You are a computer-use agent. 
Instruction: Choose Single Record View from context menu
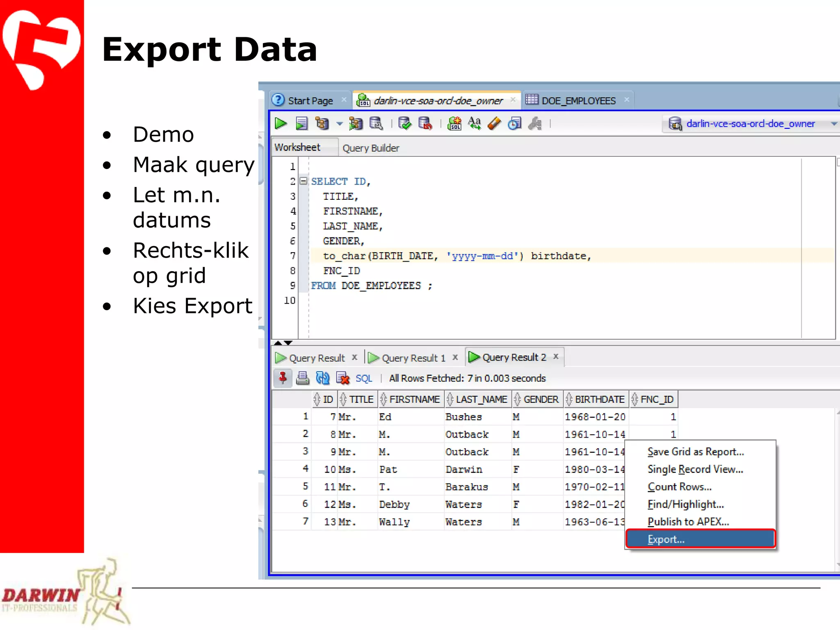701,469
